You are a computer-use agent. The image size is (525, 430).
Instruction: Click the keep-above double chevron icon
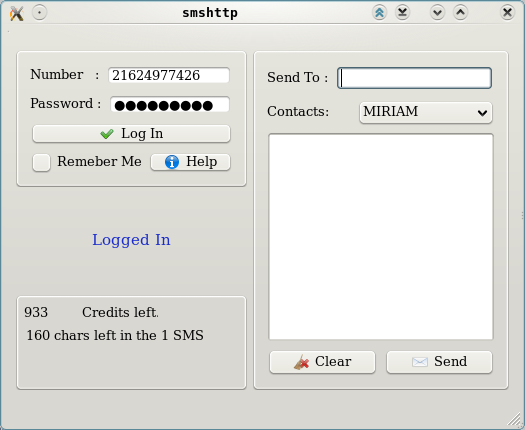click(x=379, y=13)
